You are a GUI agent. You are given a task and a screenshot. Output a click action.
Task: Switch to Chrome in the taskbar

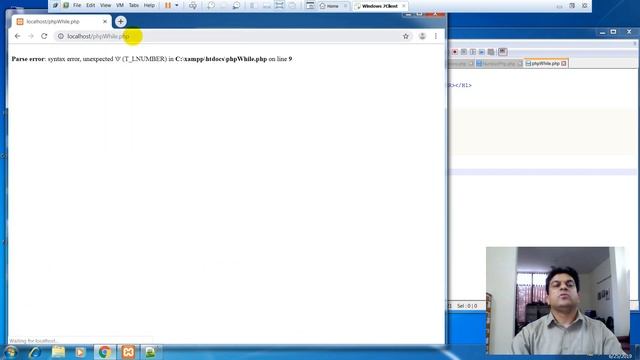coord(104,352)
